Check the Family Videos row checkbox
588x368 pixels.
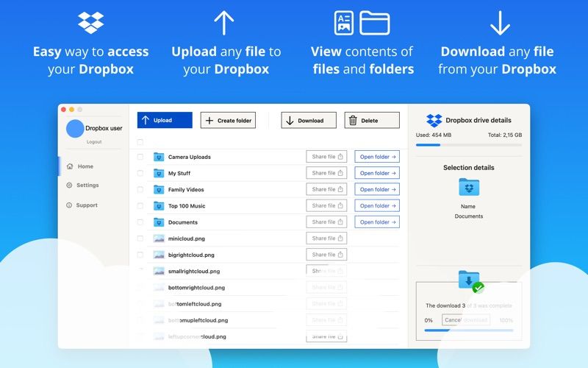point(140,190)
